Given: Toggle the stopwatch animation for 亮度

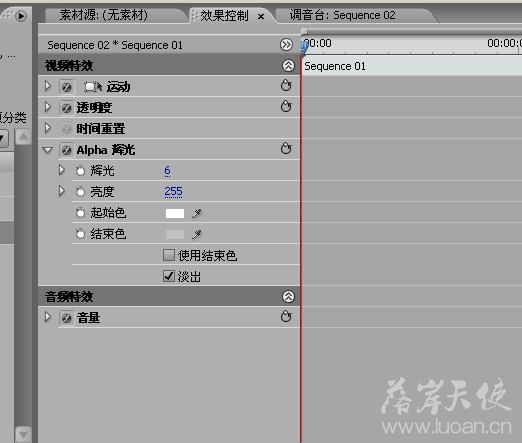Looking at the screenshot, I should point(80,192).
